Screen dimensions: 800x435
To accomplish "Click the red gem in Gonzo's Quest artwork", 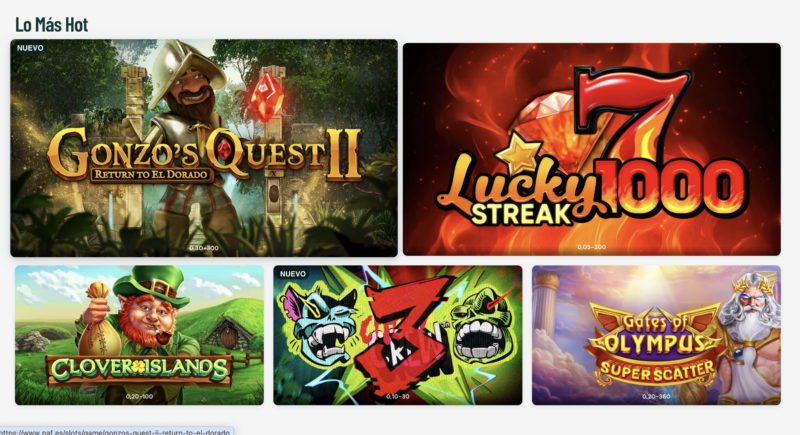I will coord(267,97).
